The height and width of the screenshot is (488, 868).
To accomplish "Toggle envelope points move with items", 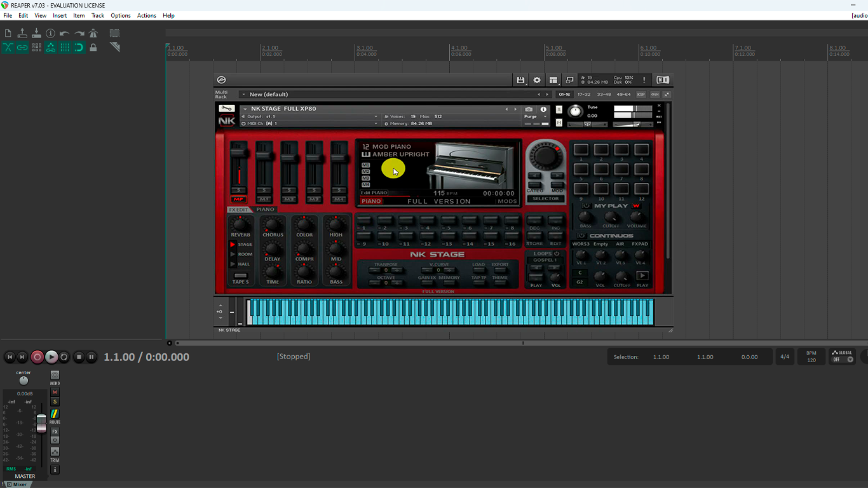I will (50, 47).
